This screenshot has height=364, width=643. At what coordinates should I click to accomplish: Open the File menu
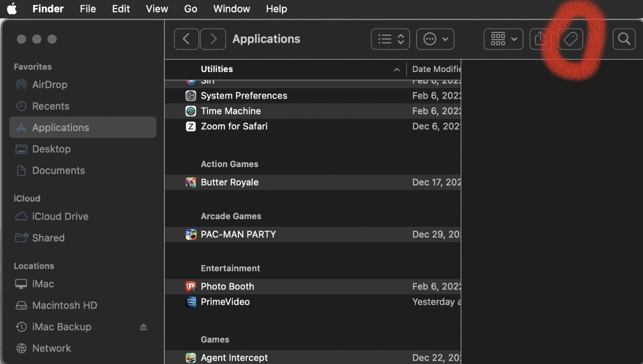tap(88, 9)
